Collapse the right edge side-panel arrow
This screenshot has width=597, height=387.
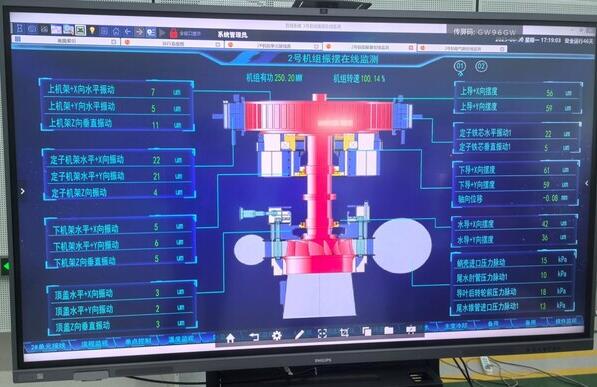[587, 183]
